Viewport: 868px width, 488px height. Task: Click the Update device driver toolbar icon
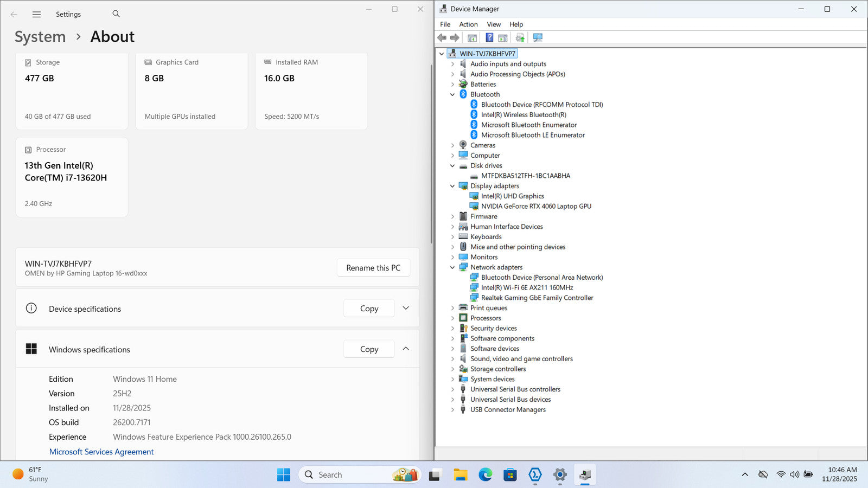click(520, 38)
